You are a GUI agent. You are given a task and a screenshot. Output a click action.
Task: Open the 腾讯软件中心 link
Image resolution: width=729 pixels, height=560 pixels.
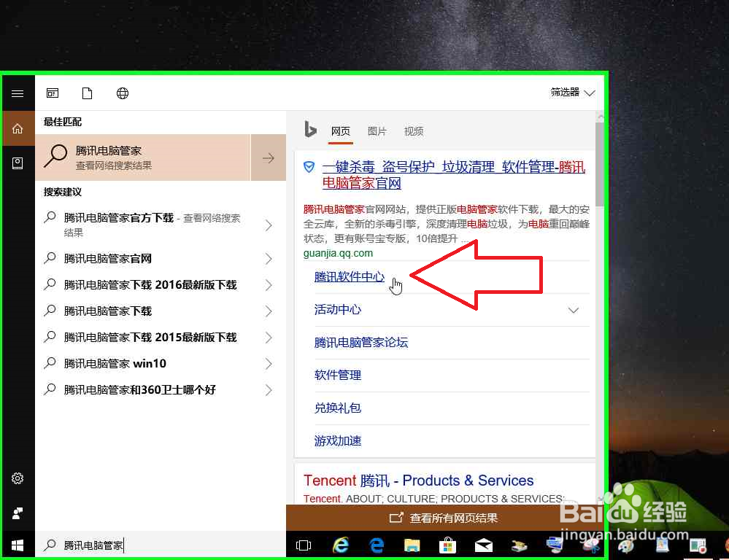point(350,276)
